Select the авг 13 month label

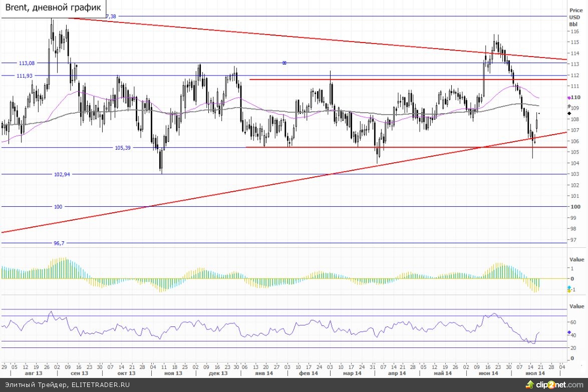[34, 373]
